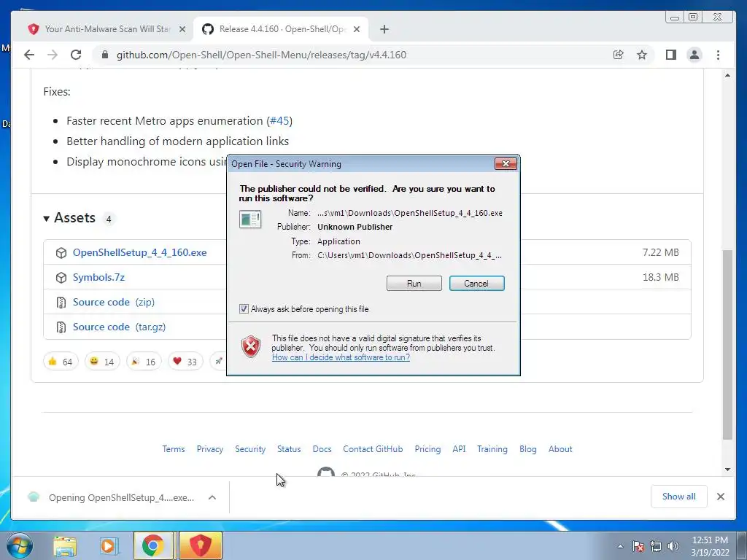Open Docs footer link
This screenshot has width=747, height=560.
click(322, 449)
